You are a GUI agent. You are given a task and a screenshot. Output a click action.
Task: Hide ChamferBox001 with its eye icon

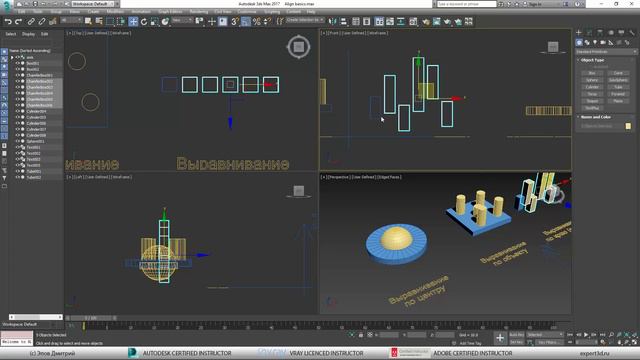tap(18, 75)
